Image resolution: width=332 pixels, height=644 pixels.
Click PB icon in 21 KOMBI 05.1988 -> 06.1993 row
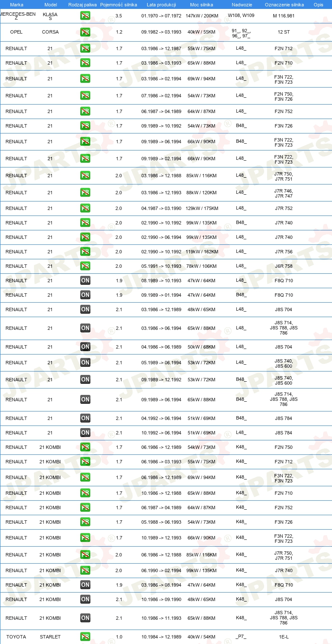(85, 522)
